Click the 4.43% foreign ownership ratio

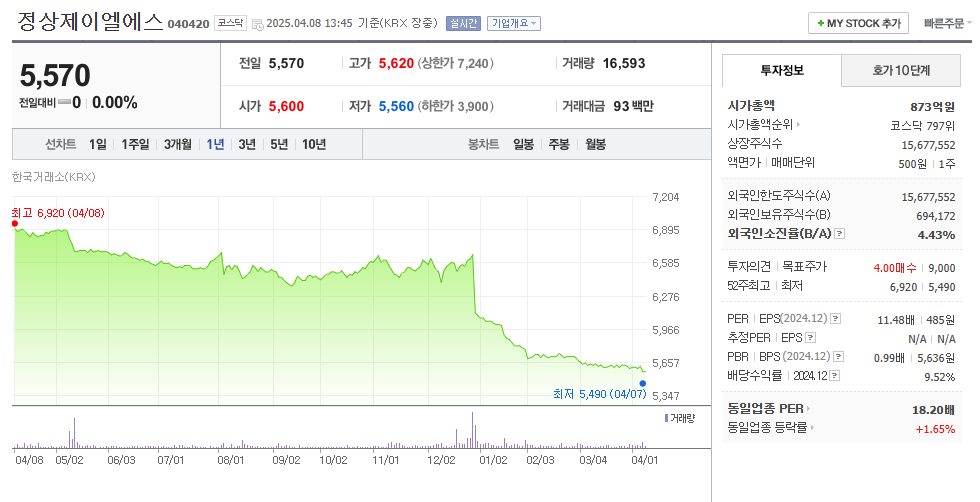(936, 235)
